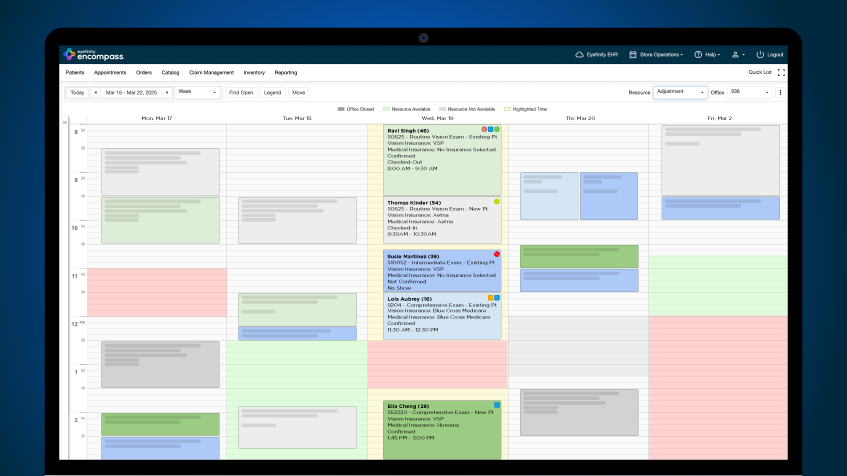Select the Wed, Mar 19 column header
Screen dimensions: 847x476
[x=438, y=118]
